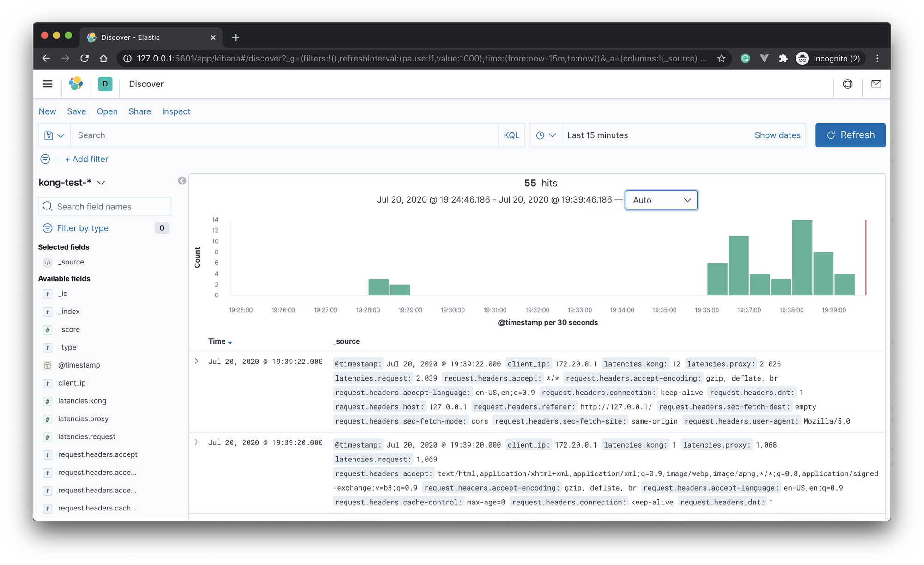Select the Discover - Elastic browser tab

click(x=139, y=37)
